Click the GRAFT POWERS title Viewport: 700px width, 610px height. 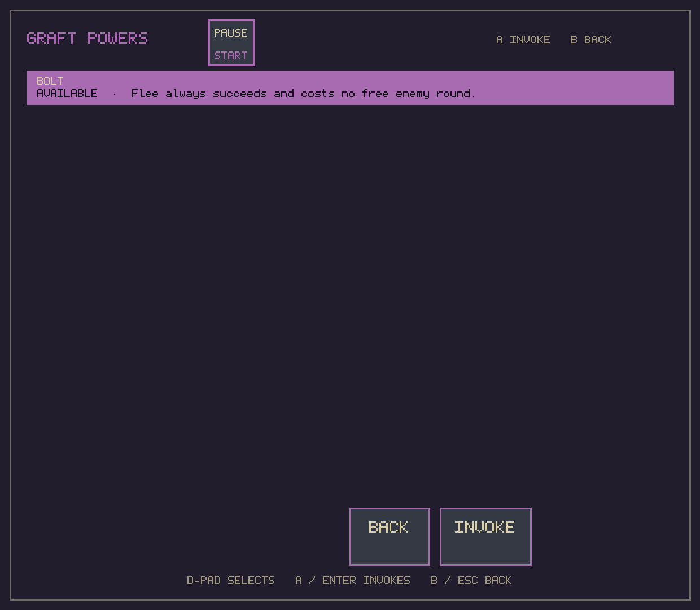[88, 38]
